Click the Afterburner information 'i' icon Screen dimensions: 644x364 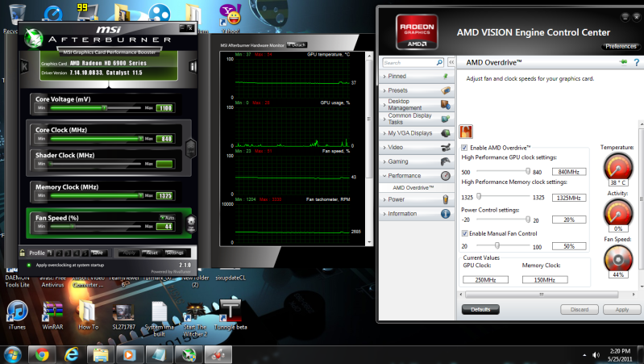pos(193,66)
